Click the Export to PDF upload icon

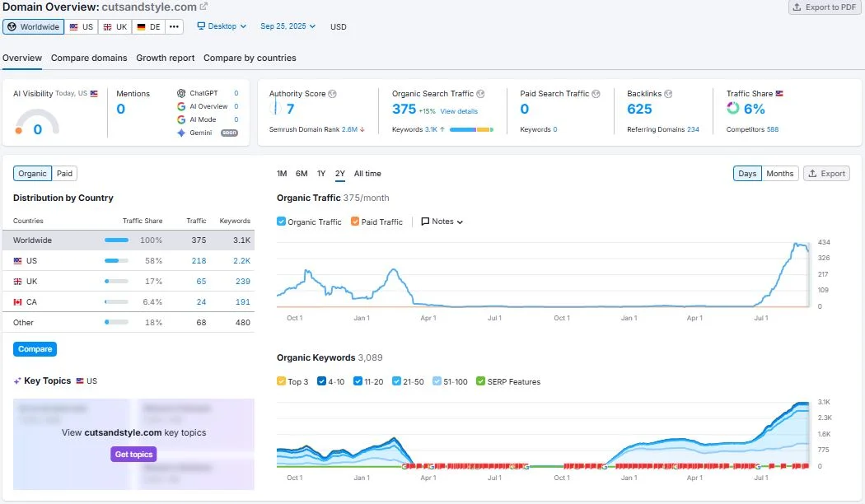pyautogui.click(x=797, y=7)
